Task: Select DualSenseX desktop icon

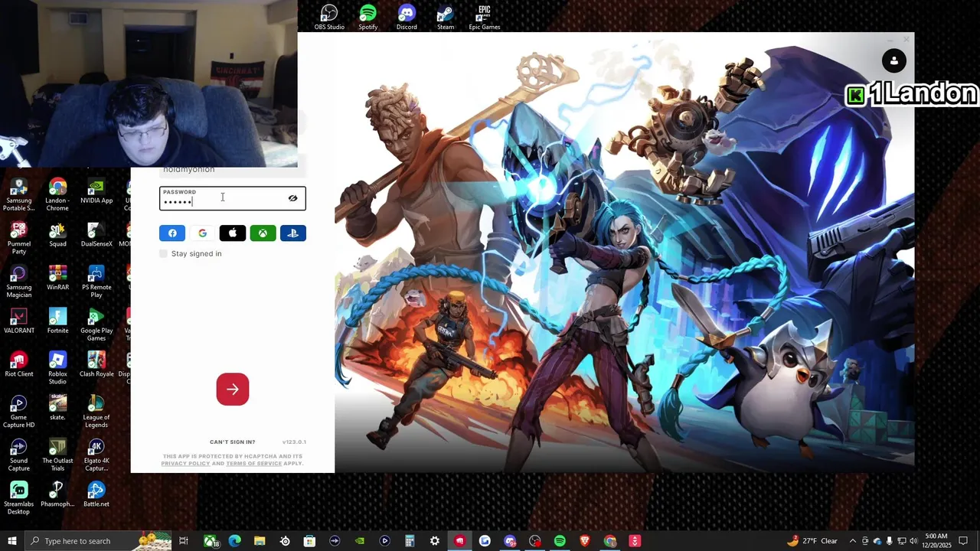Action: (x=96, y=235)
